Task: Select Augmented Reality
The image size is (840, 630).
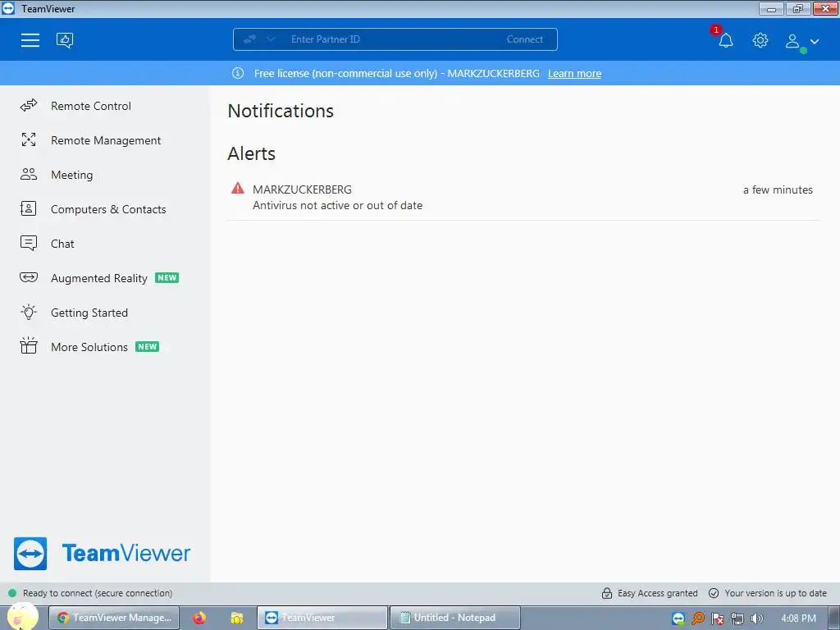Action: [x=99, y=279]
